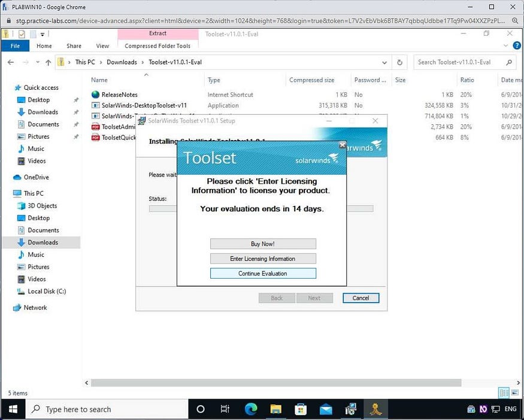Click the Properties checkmark icon in title bar
This screenshot has width=524, height=420.
(x=22, y=34)
